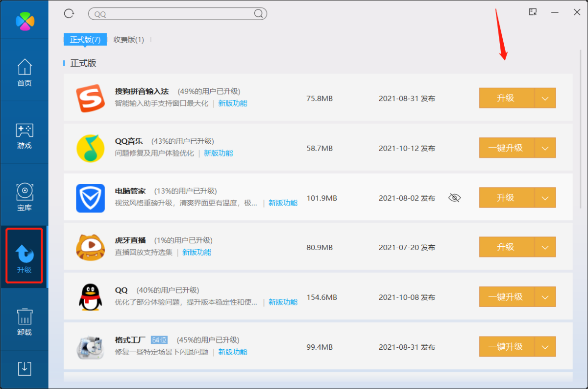The width and height of the screenshot is (588, 389).
Task: Click the 格式工厂 app icon
Action: point(90,347)
